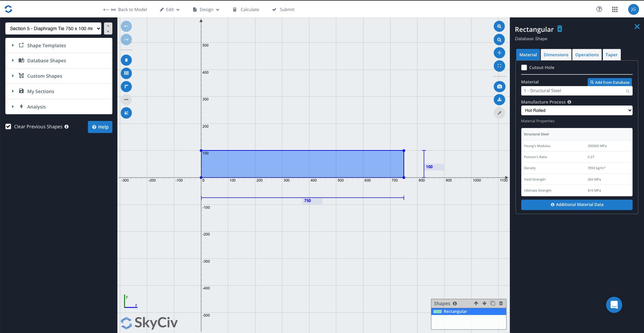Expand the Database Shapes section

(47, 61)
